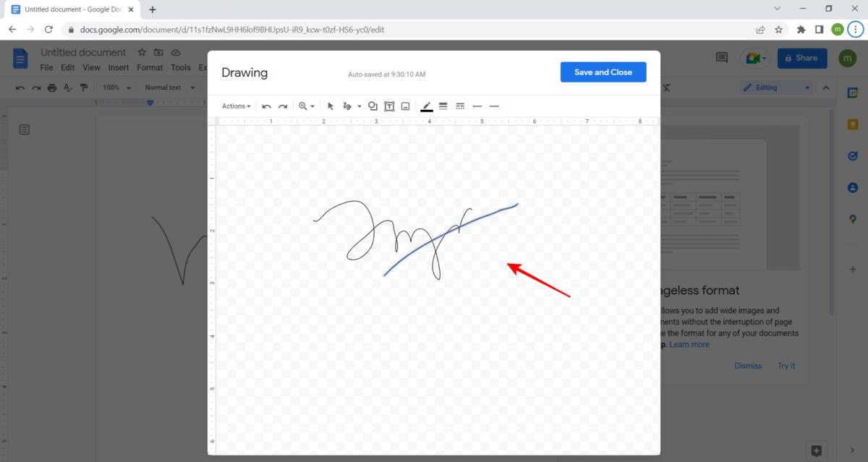Click Try it in pageless tip
The height and width of the screenshot is (462, 868).
click(786, 366)
